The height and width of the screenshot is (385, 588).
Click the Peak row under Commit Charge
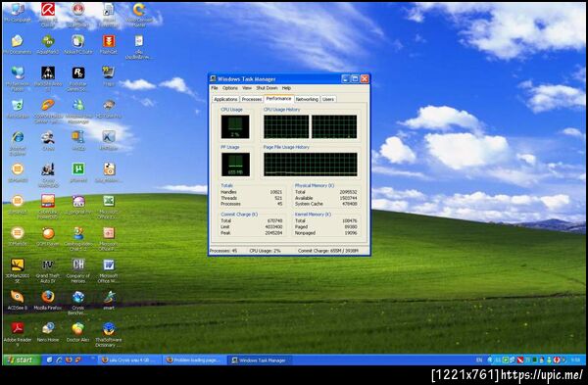point(251,233)
